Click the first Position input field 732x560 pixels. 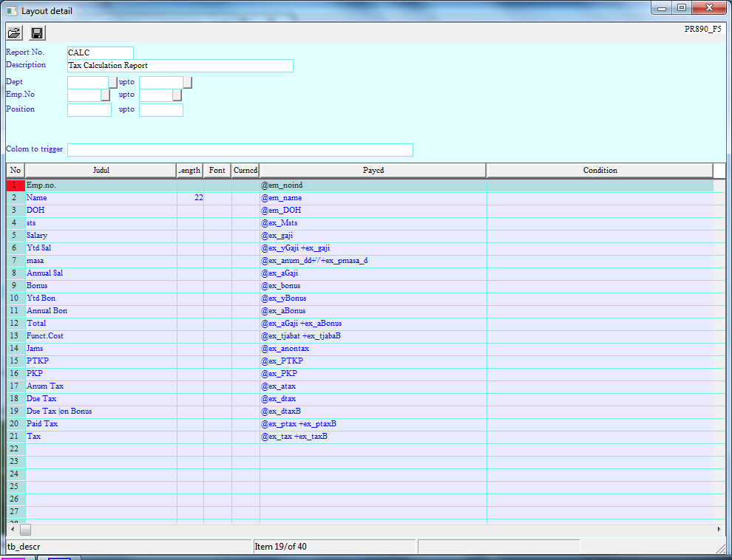[89, 110]
